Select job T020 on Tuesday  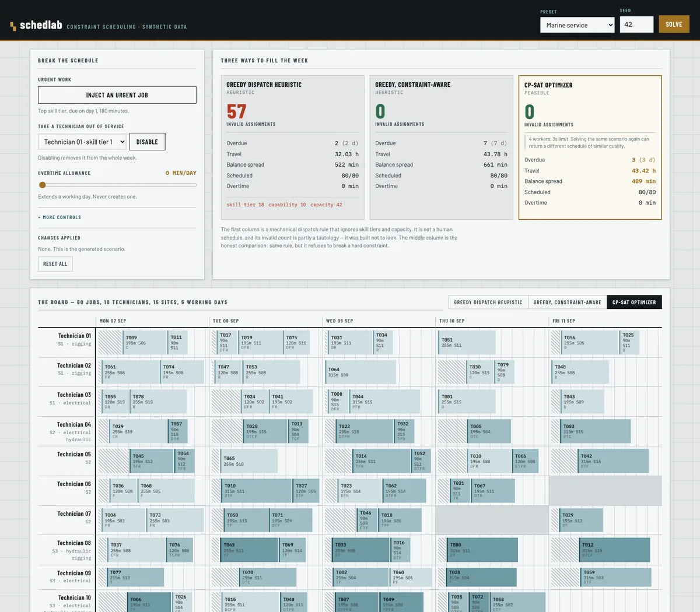point(265,431)
